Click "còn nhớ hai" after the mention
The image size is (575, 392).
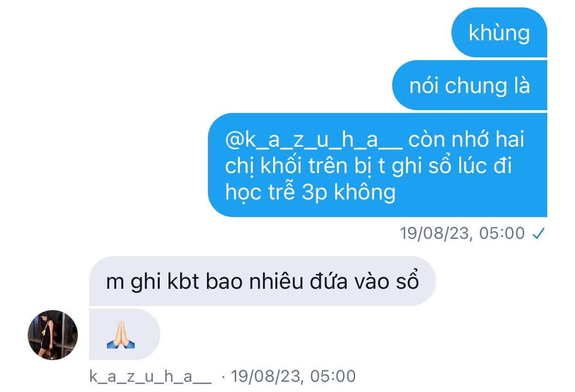[x=467, y=140]
